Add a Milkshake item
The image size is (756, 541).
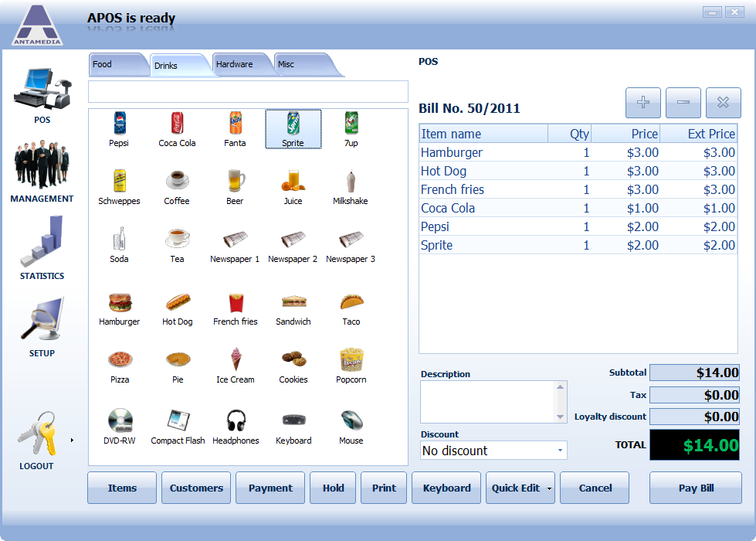pos(351,187)
